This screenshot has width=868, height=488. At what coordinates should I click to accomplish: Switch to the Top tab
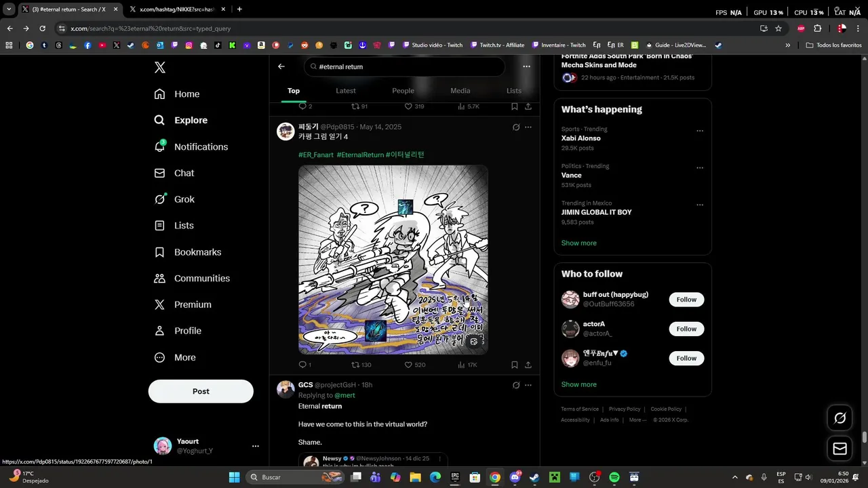[294, 91]
